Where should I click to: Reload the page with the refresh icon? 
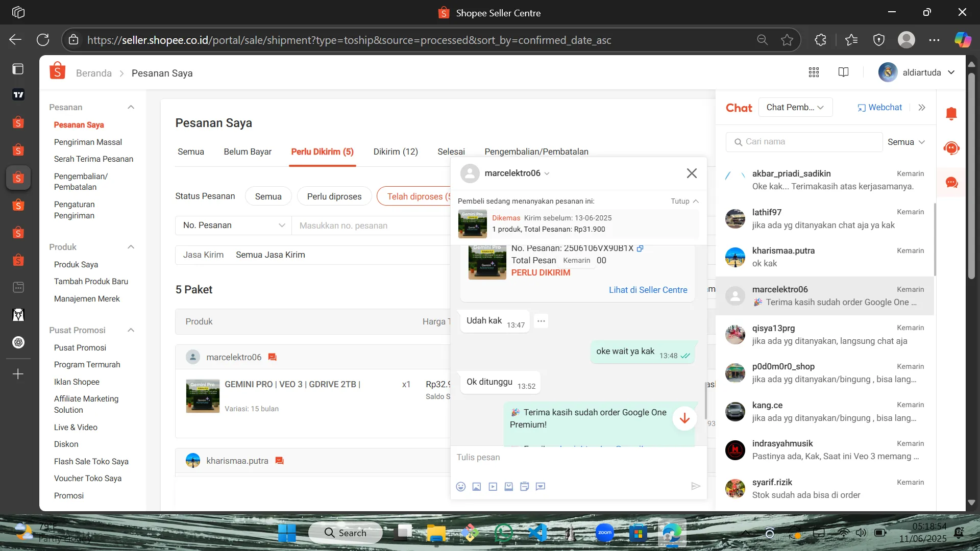pos(43,40)
